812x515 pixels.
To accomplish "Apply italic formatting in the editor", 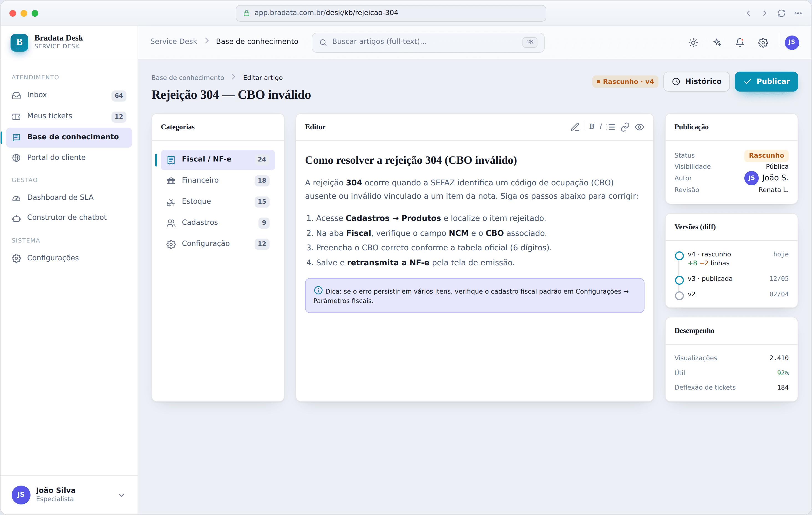I will click(x=601, y=127).
